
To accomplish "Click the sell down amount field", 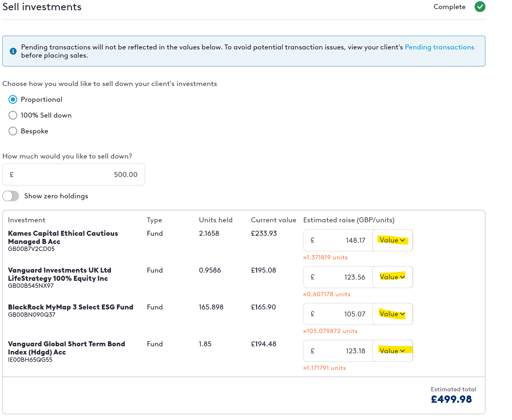I will (x=74, y=175).
